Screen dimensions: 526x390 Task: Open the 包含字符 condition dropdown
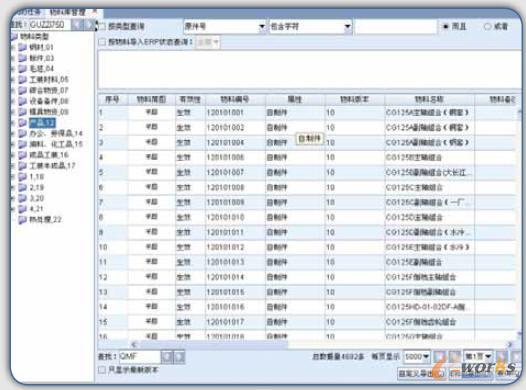click(x=348, y=26)
